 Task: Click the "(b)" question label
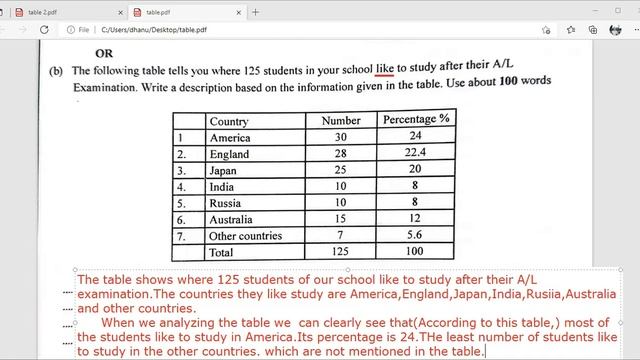[x=56, y=71]
